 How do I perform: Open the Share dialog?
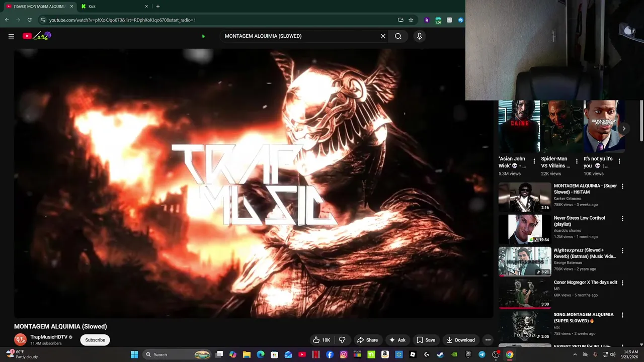367,340
